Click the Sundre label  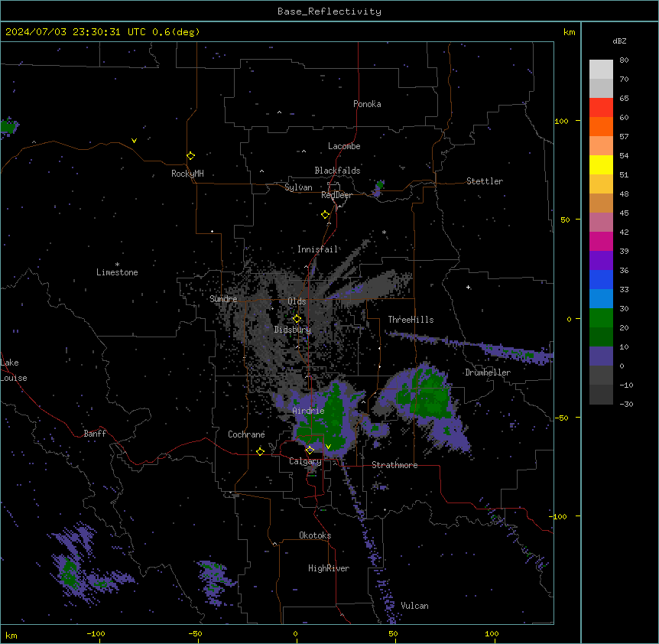(x=223, y=299)
